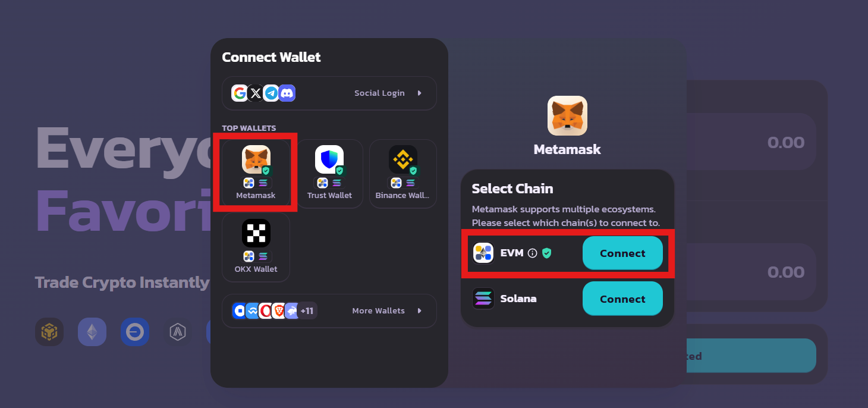This screenshot has height=408, width=868.
Task: Connect Metamask to the Solana chain
Action: [622, 299]
